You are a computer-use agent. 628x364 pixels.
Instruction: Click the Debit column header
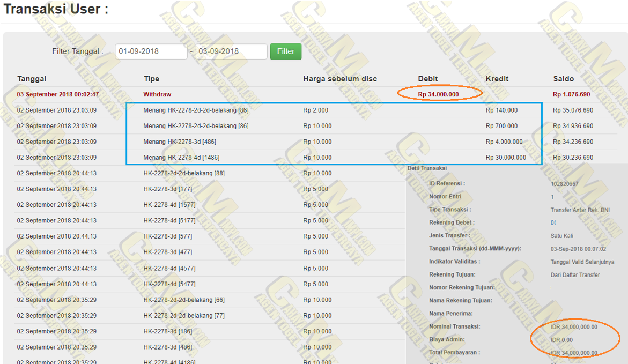pyautogui.click(x=428, y=79)
